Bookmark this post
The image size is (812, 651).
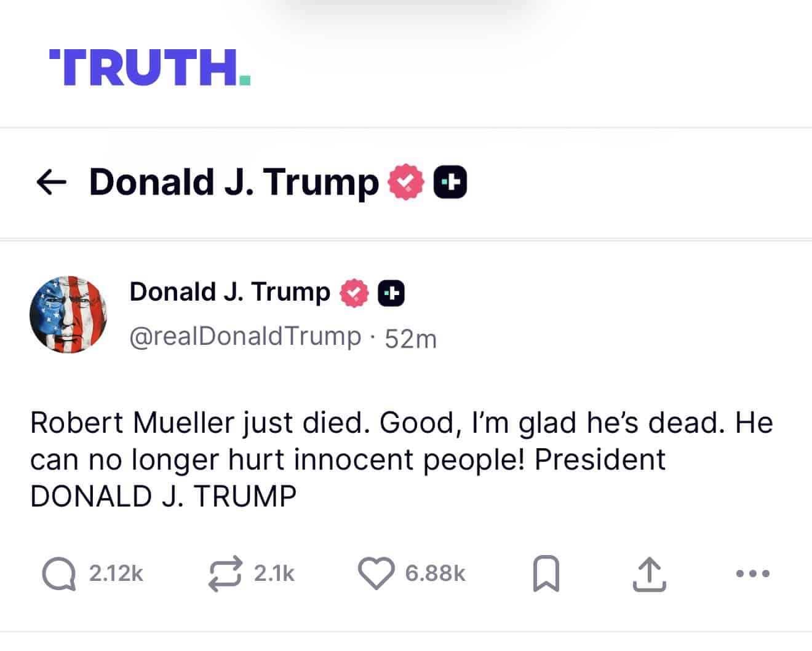pyautogui.click(x=546, y=574)
